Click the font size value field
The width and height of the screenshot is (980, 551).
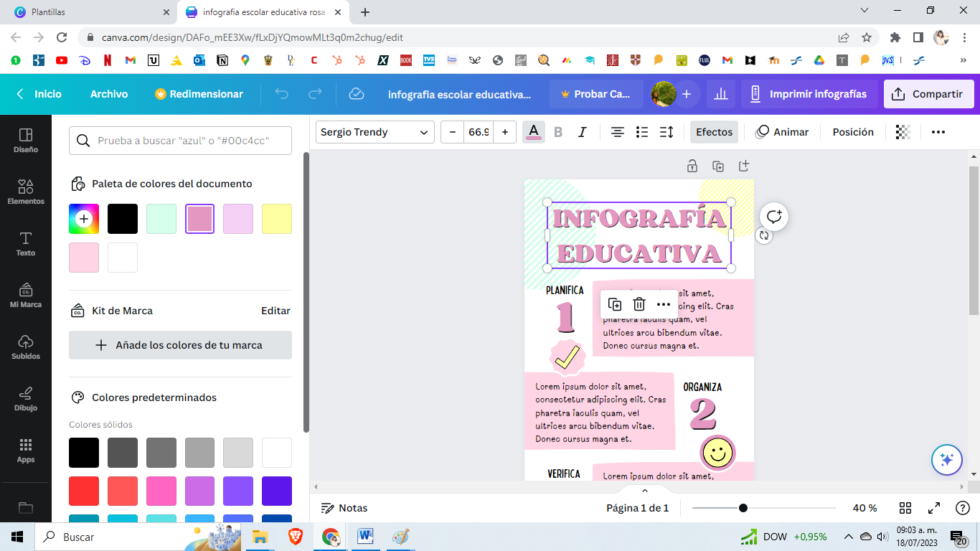tap(479, 132)
